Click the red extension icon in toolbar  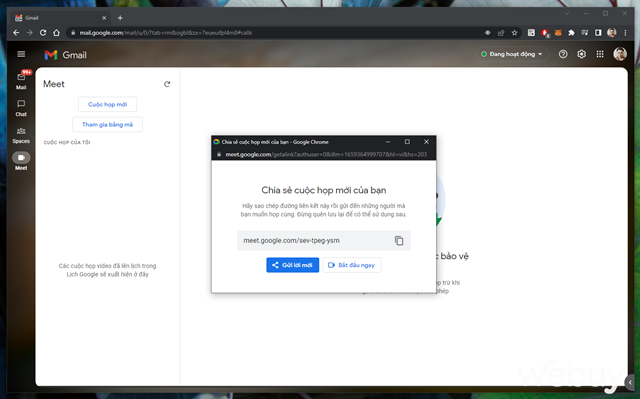[545, 33]
